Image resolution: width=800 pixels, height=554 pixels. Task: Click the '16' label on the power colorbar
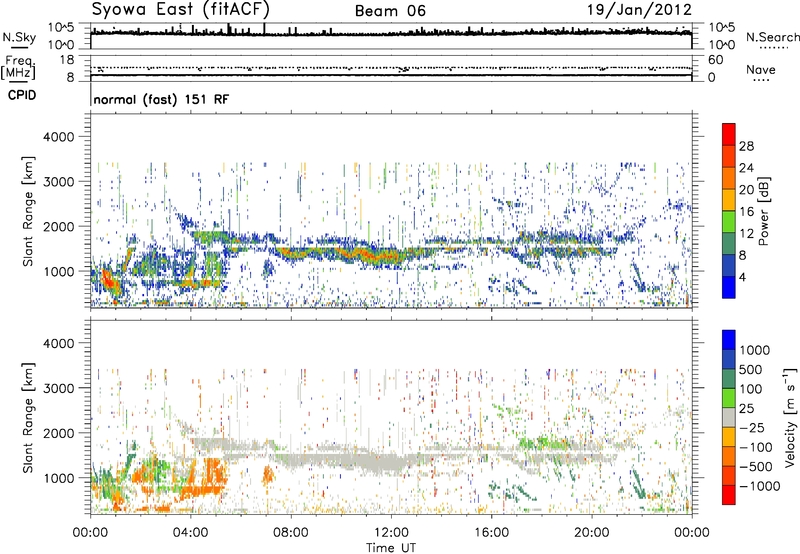(x=746, y=212)
